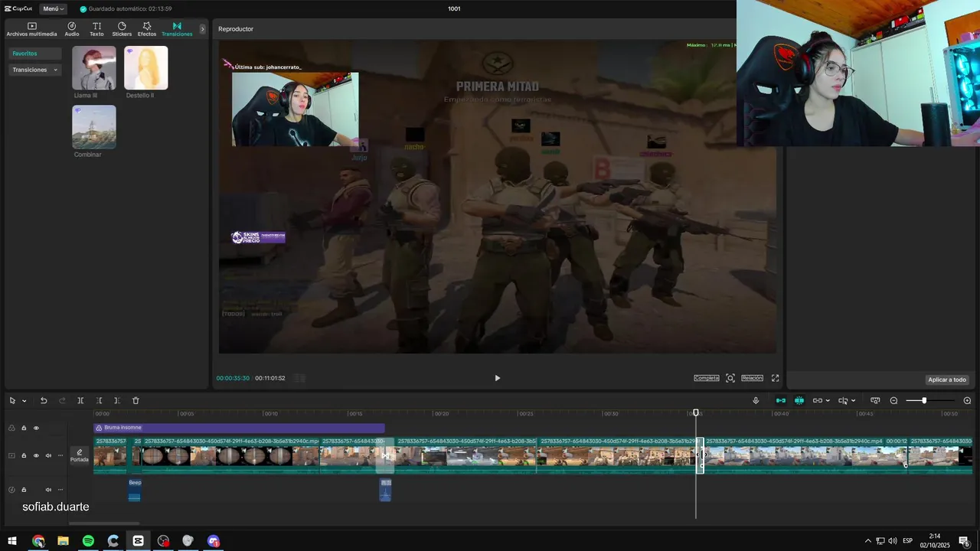This screenshot has height=551, width=980.
Task: Expand more tabs with the right chevron
Action: (203, 29)
